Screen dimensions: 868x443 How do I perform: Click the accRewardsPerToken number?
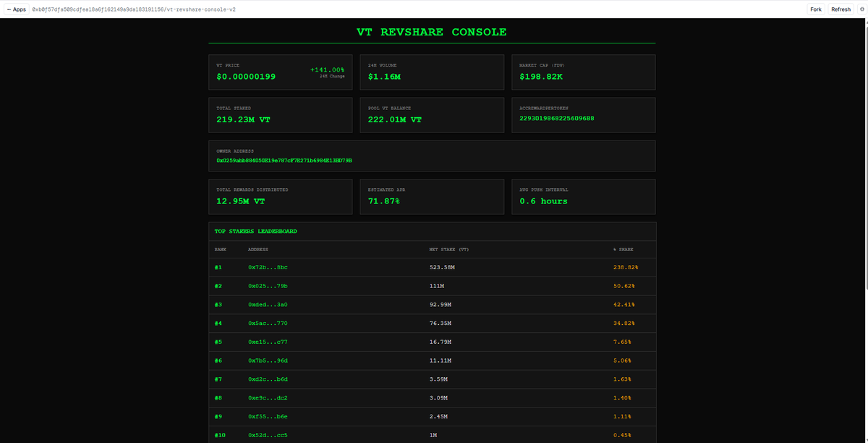[557, 118]
